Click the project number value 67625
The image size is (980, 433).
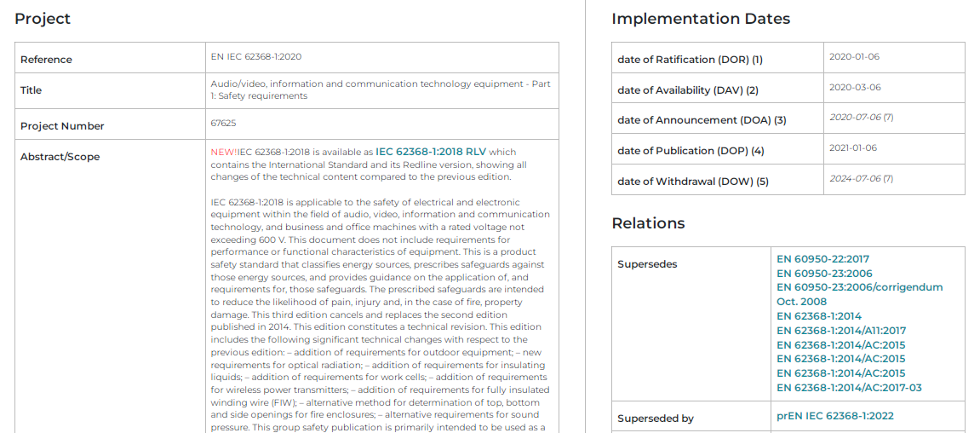tap(224, 124)
